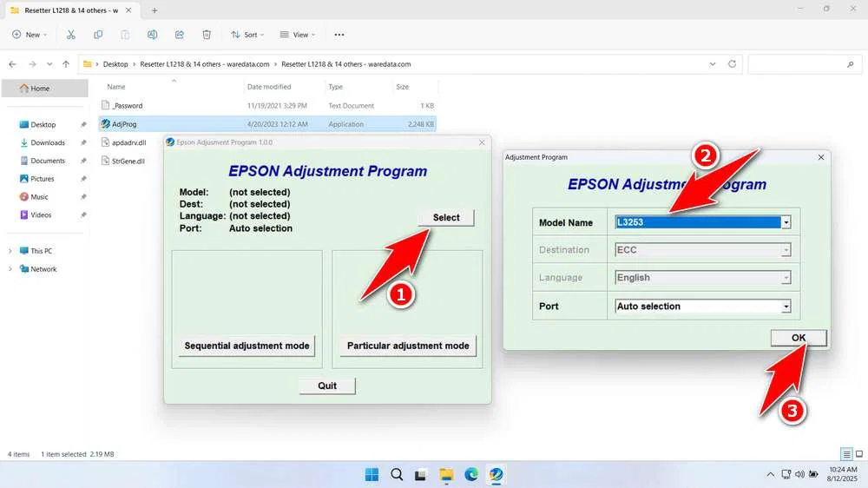Image resolution: width=868 pixels, height=488 pixels.
Task: Expand the This PC tree node
Action: click(x=10, y=251)
